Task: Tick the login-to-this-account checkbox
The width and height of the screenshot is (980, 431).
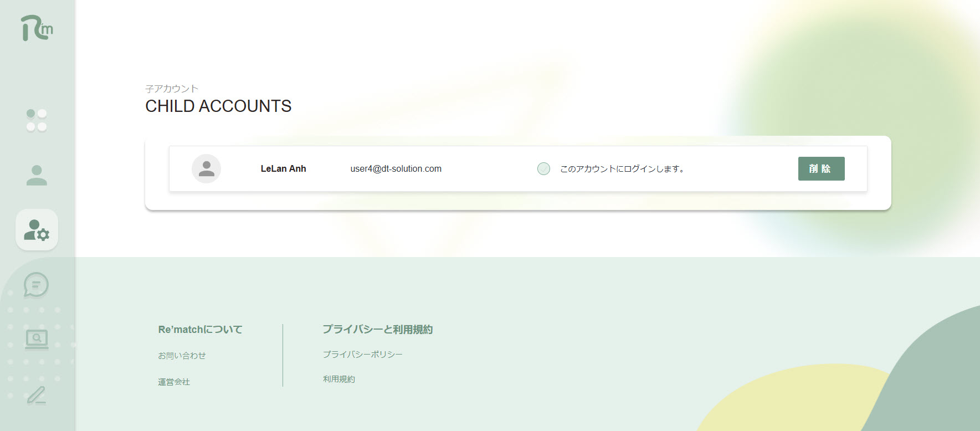Action: point(543,169)
